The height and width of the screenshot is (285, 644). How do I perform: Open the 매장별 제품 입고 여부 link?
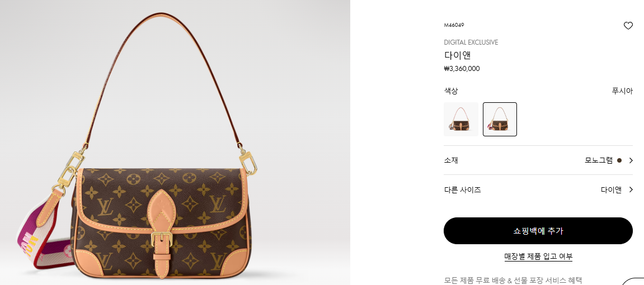coord(538,256)
